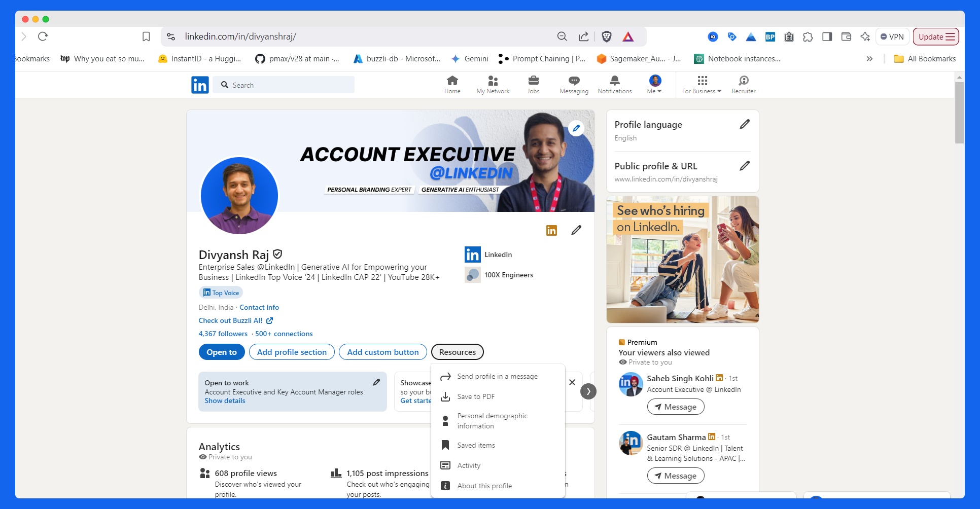Viewport: 980px width, 509px height.
Task: Edit Public profile & URL pencil
Action: [x=744, y=166]
